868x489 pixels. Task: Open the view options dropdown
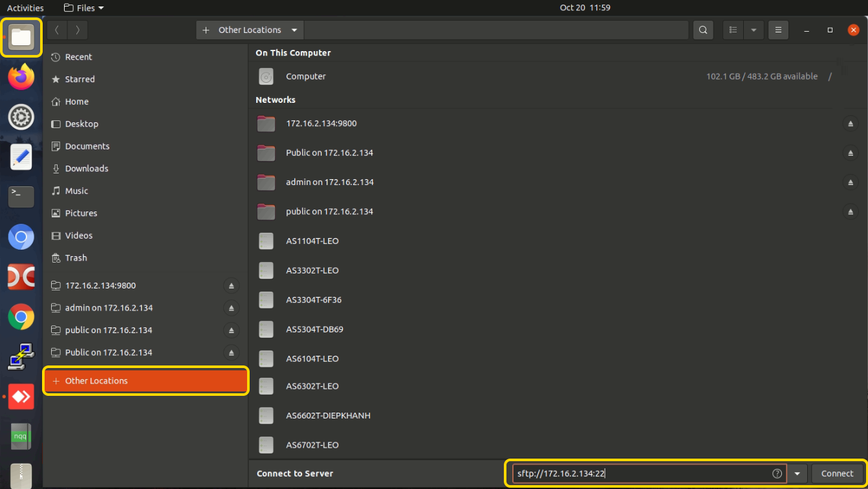tap(754, 30)
